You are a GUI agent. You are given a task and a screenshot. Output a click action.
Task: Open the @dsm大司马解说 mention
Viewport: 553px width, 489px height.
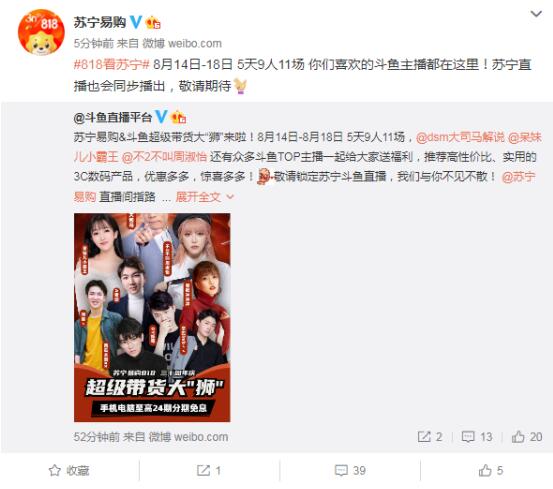(460, 137)
